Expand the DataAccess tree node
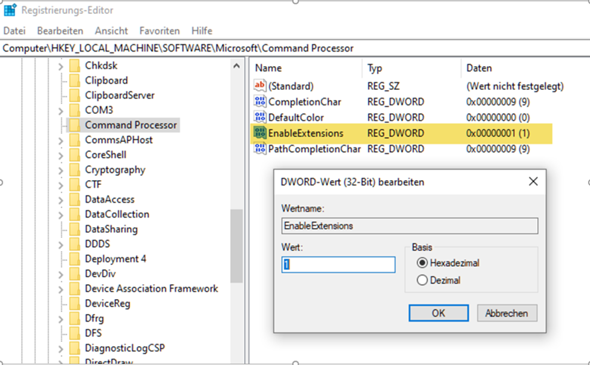The height and width of the screenshot is (365, 590). (61, 200)
